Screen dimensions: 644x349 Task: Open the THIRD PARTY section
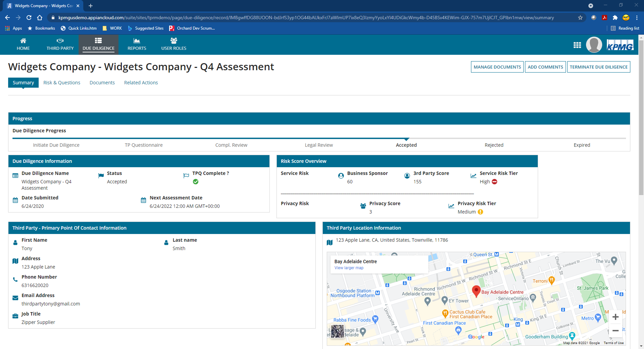coord(60,44)
